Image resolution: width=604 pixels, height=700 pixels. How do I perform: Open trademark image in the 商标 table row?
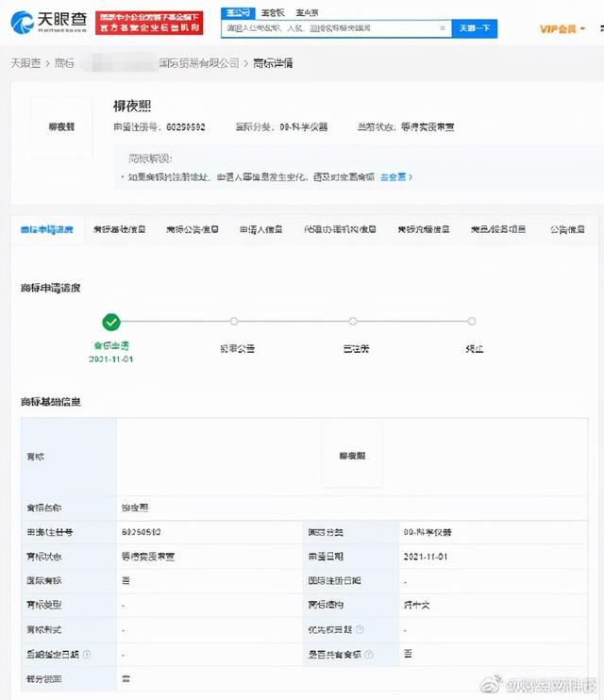pyautogui.click(x=352, y=456)
